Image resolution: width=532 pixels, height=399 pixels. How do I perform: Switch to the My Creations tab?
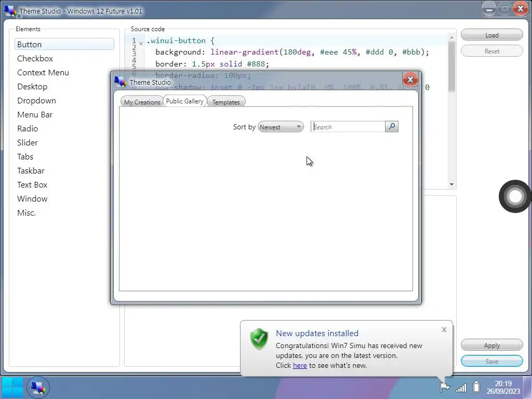coord(142,102)
